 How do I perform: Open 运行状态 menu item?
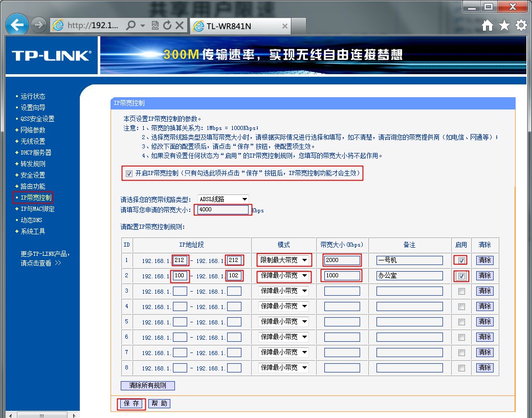pyautogui.click(x=33, y=96)
